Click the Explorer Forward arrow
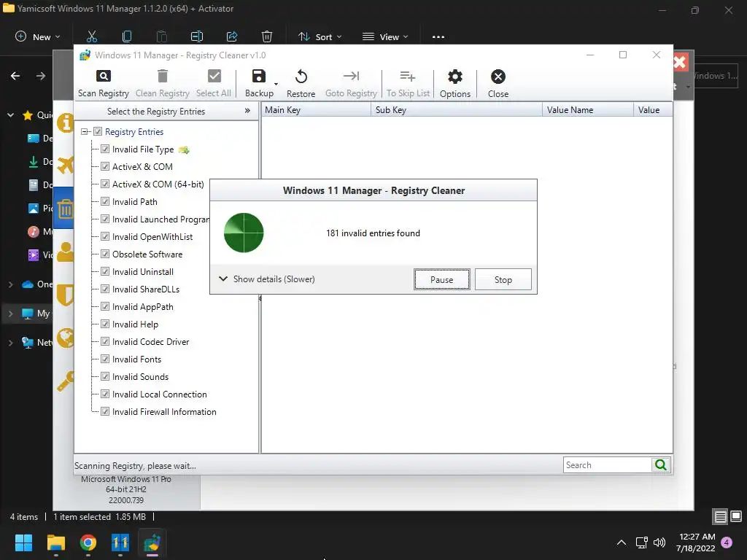 pyautogui.click(x=41, y=76)
